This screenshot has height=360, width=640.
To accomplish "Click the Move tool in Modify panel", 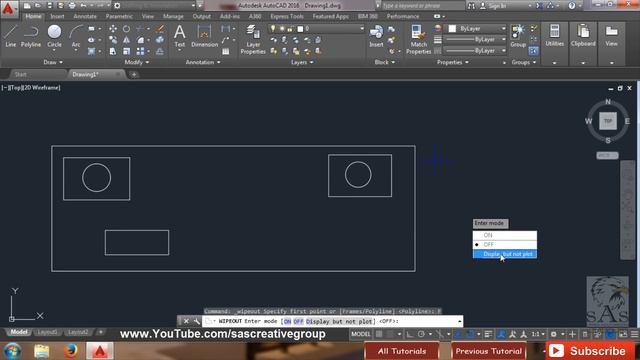I will tap(113, 29).
